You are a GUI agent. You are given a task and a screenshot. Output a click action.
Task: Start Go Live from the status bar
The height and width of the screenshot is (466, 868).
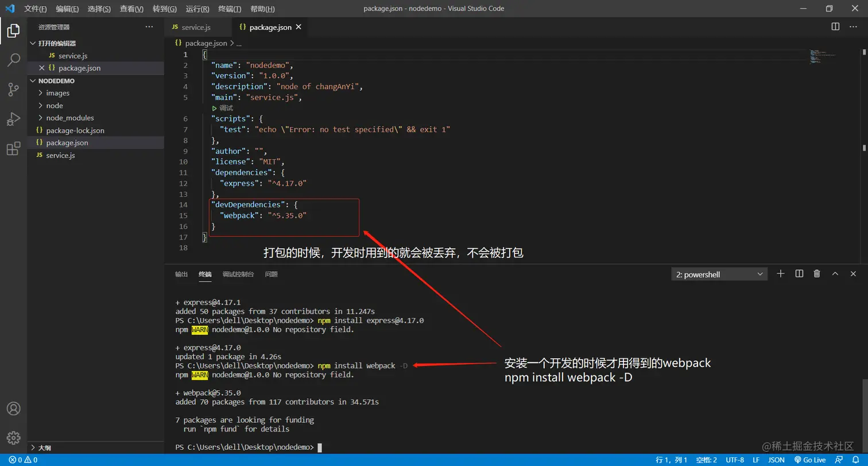(809, 460)
